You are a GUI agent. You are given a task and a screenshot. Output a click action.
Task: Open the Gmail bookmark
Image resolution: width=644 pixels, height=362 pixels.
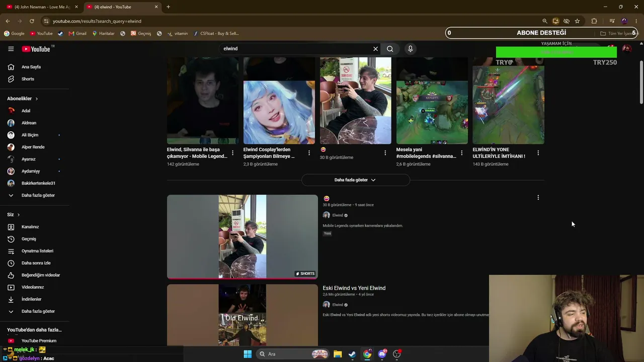(x=77, y=34)
